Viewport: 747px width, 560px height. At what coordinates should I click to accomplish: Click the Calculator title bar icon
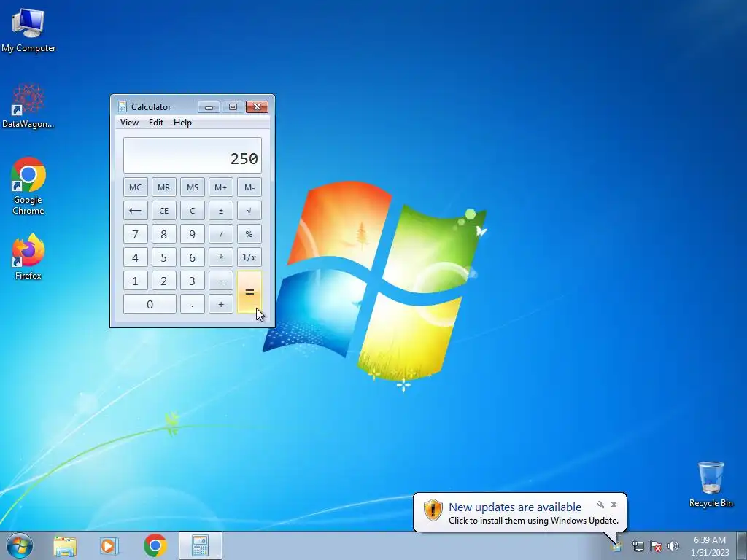point(123,106)
